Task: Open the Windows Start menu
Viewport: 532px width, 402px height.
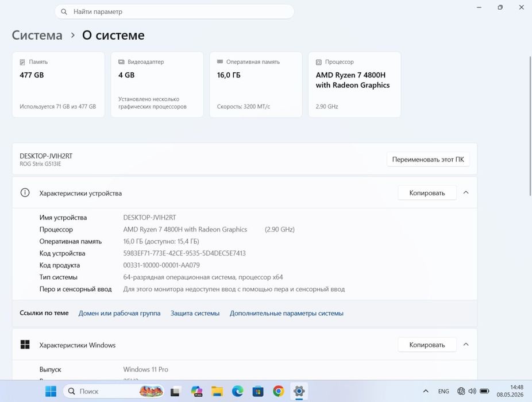Action: point(51,391)
